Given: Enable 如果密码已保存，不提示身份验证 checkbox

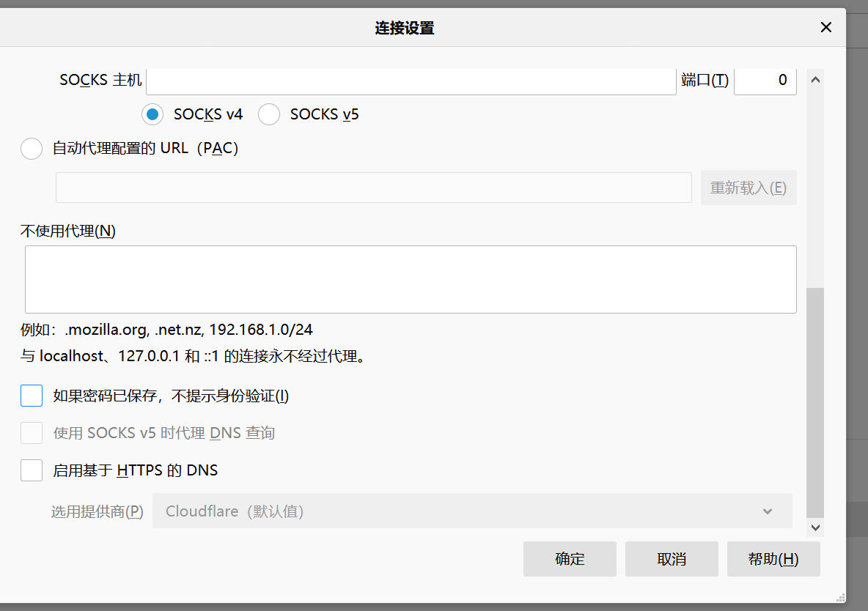Looking at the screenshot, I should 32,395.
